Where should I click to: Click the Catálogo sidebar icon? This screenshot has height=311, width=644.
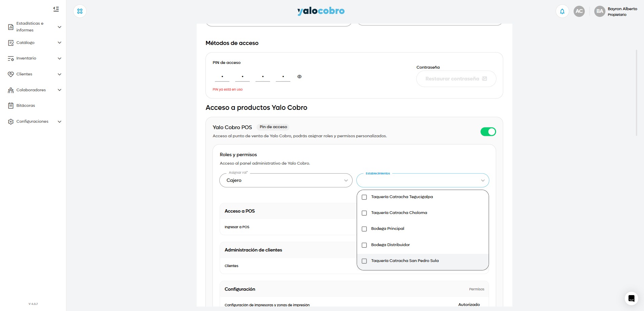click(11, 43)
